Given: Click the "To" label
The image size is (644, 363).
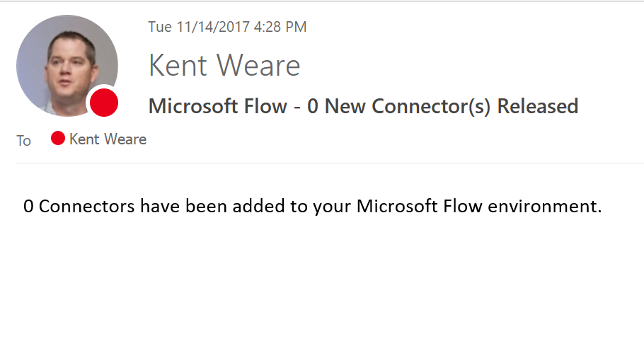Looking at the screenshot, I should coord(24,141).
